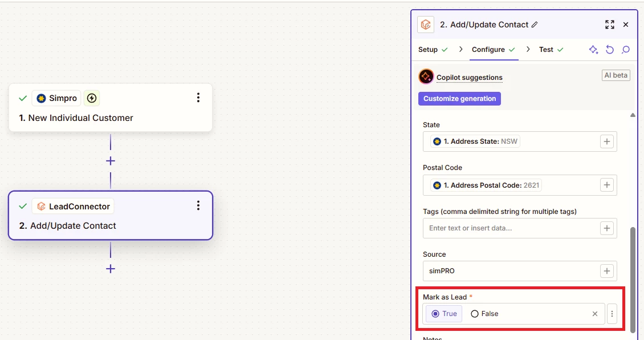Image resolution: width=644 pixels, height=340 pixels.
Task: Close the Add/Update Contact panel
Action: pyautogui.click(x=626, y=25)
